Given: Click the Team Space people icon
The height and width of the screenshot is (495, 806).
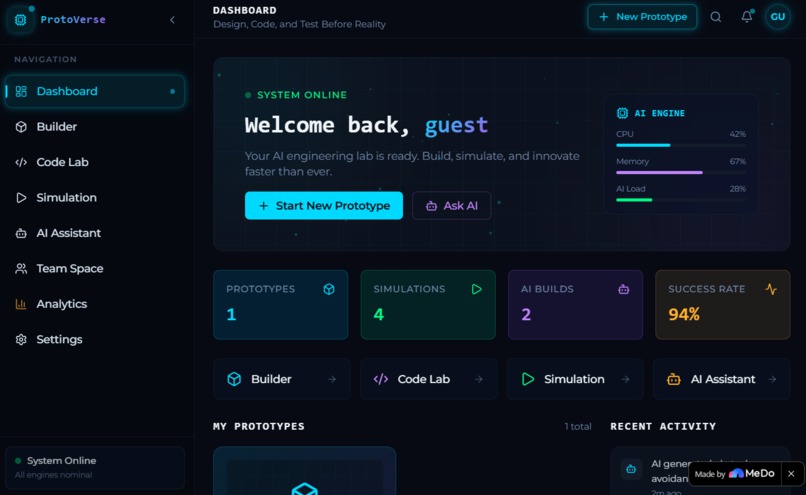Looking at the screenshot, I should tap(21, 269).
